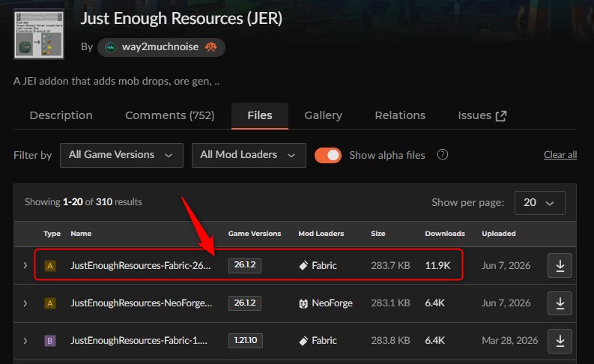Open the Issues external link tab
594x364 pixels.
[x=482, y=115]
